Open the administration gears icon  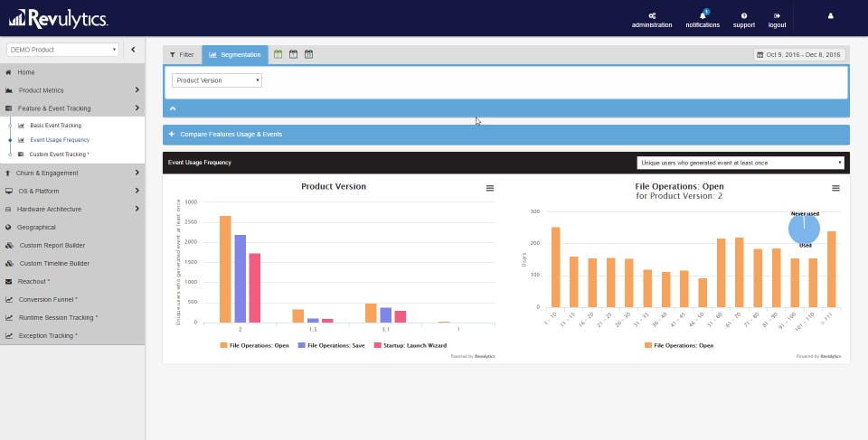pyautogui.click(x=652, y=16)
